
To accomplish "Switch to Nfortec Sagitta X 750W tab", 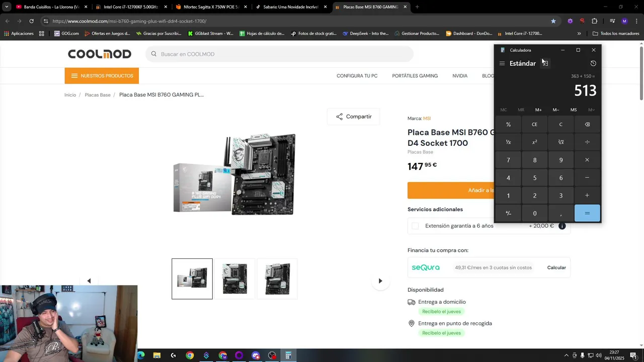I will pyautogui.click(x=210, y=7).
